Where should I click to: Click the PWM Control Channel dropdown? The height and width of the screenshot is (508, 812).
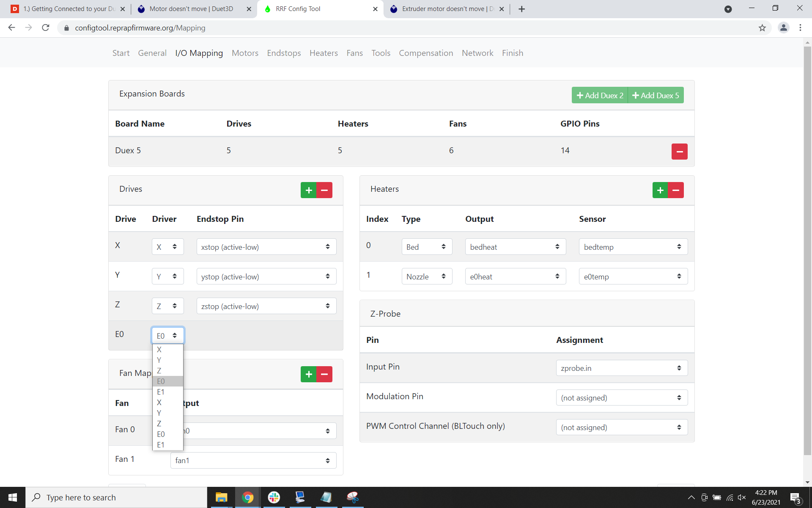pos(620,427)
